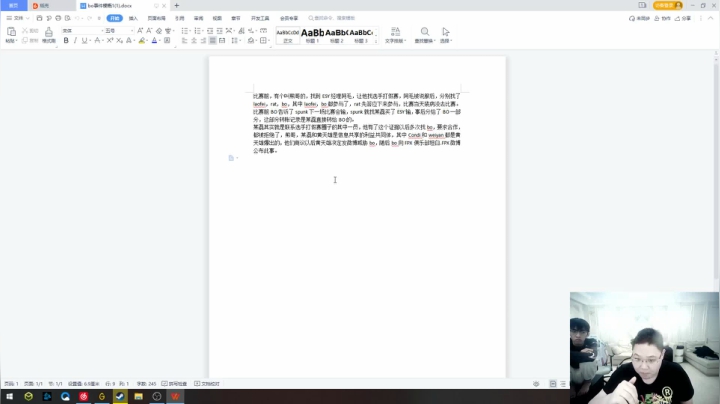Click the Redo arrow icon
Viewport: 720px width, 404px height.
click(89, 18)
